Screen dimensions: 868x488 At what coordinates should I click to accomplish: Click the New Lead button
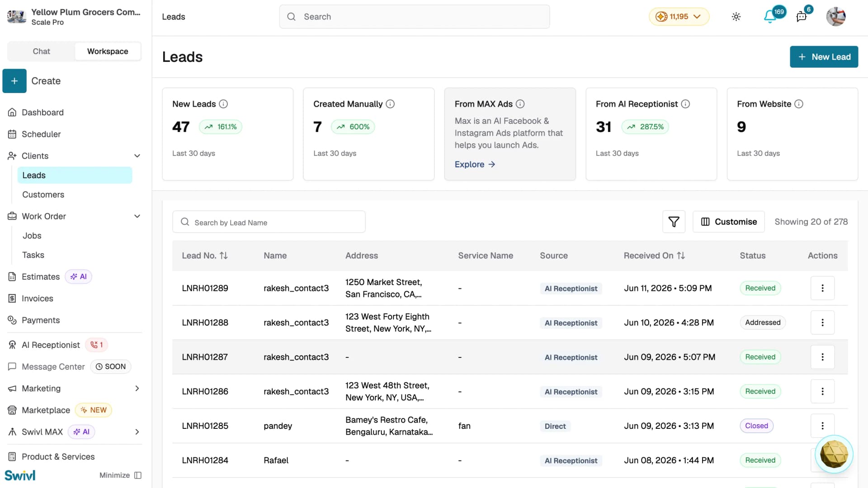tap(824, 57)
